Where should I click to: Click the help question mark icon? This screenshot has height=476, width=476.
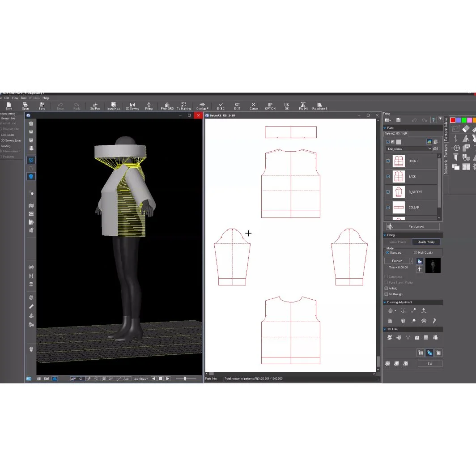coord(433,120)
